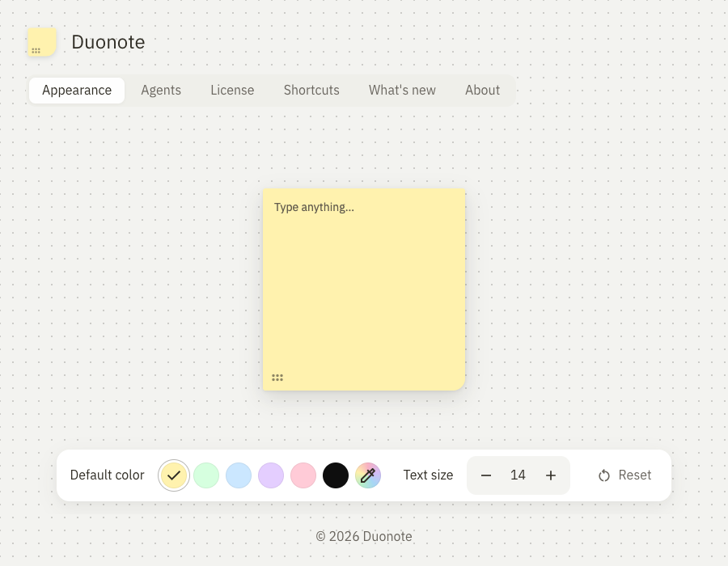Click the text size value 14

(518, 475)
